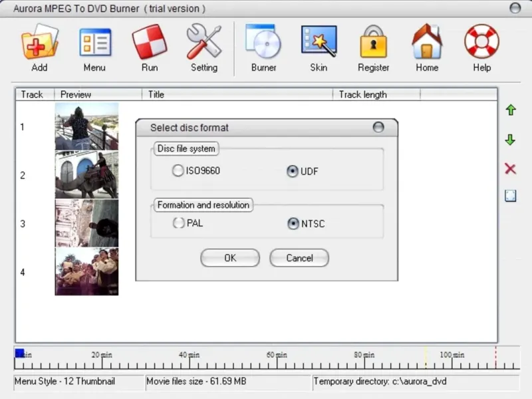This screenshot has width=532, height=399.
Task: Click the 60 min timeline label
Action: (277, 355)
